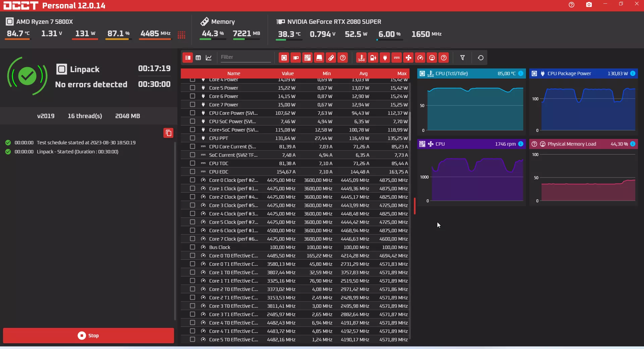
Task: Toggle the GPU hardware filter icon
Action: [296, 58]
